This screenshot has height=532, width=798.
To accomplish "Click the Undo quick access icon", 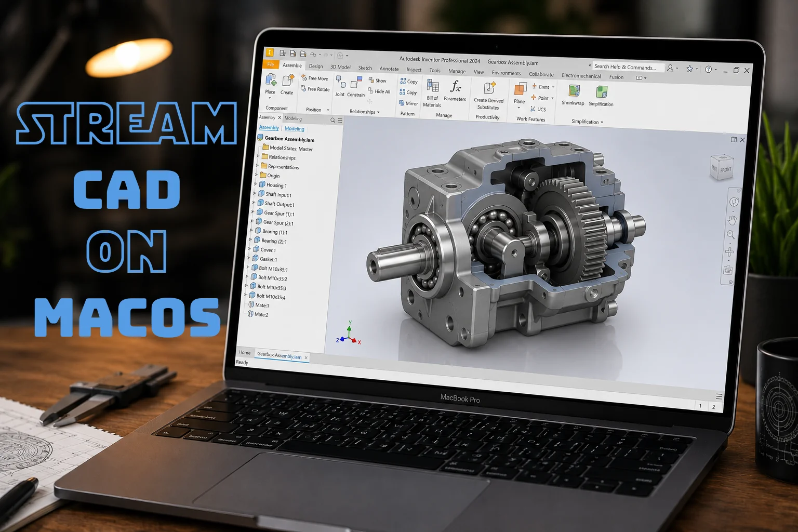I will (313, 54).
